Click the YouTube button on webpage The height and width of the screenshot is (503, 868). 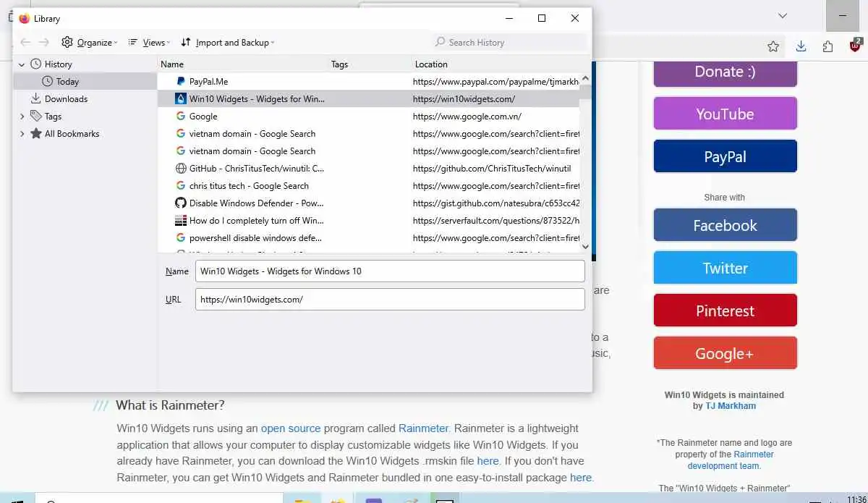(x=725, y=114)
